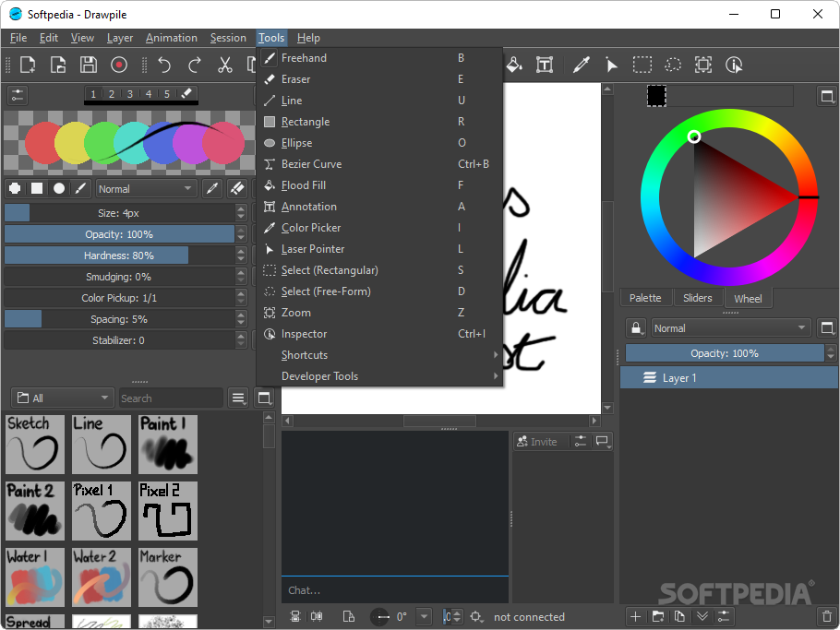Toggle the square pixel brush shape
Image resolution: width=840 pixels, height=630 pixels.
pos(37,188)
